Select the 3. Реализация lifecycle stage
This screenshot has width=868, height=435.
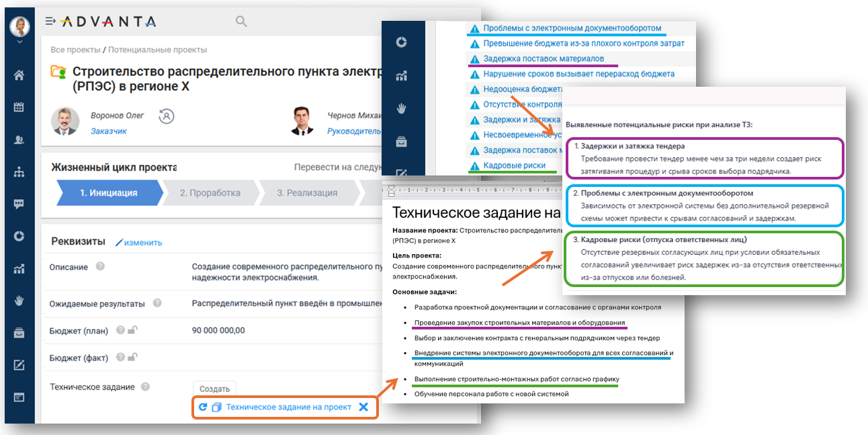tap(307, 193)
